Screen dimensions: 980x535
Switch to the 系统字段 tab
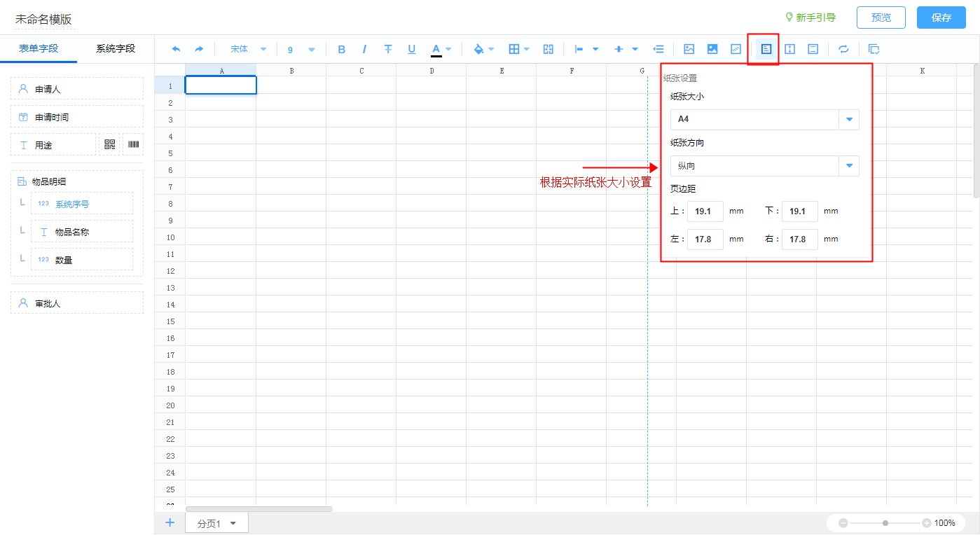[116, 48]
